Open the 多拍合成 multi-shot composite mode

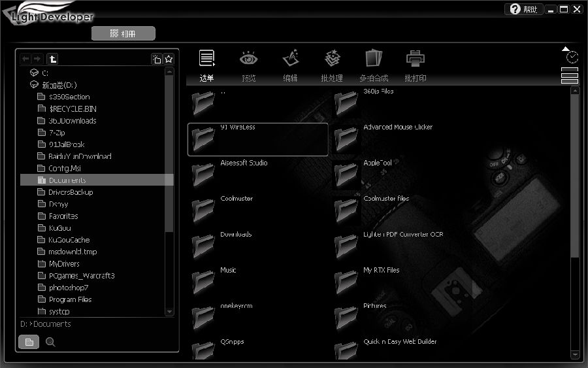[x=374, y=65]
